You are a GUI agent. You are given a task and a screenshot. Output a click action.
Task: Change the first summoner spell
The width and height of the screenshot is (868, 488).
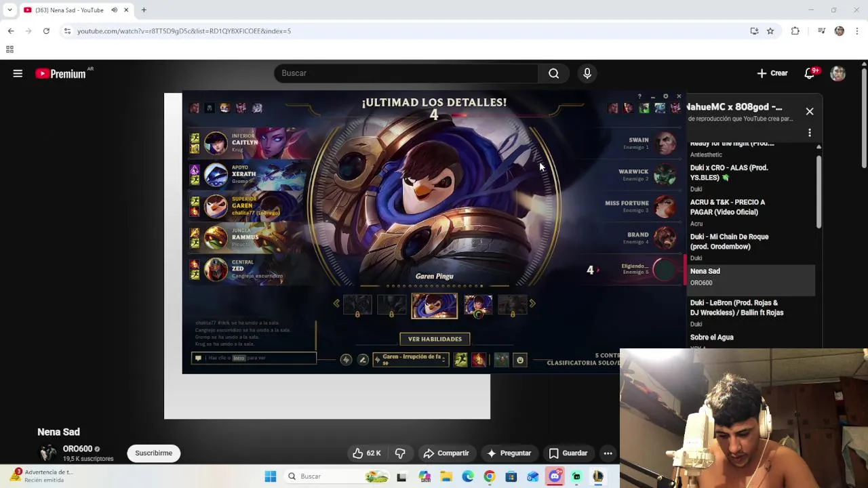460,360
